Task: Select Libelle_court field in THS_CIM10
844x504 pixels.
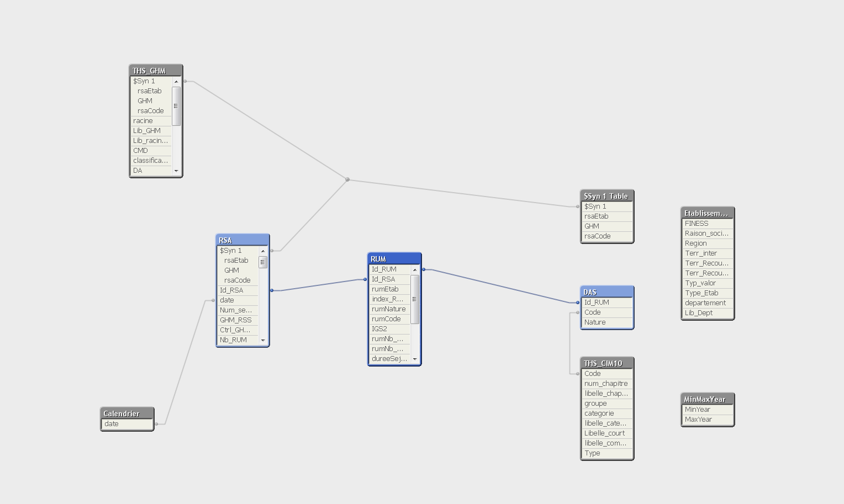Action: pyautogui.click(x=607, y=433)
